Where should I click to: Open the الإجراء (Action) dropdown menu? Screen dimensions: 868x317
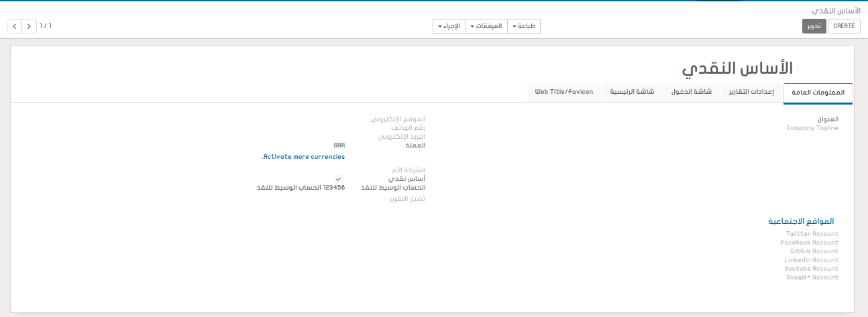click(x=449, y=26)
